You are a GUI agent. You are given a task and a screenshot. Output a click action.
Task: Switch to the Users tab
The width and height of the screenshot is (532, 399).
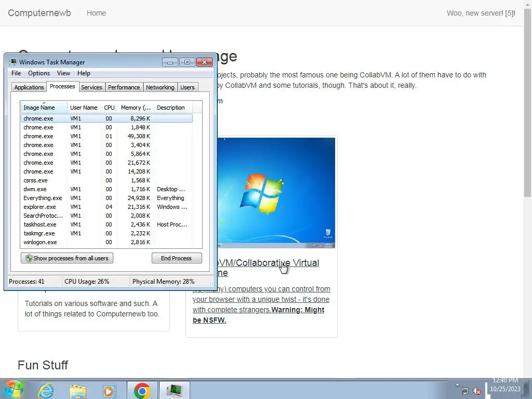[187, 87]
